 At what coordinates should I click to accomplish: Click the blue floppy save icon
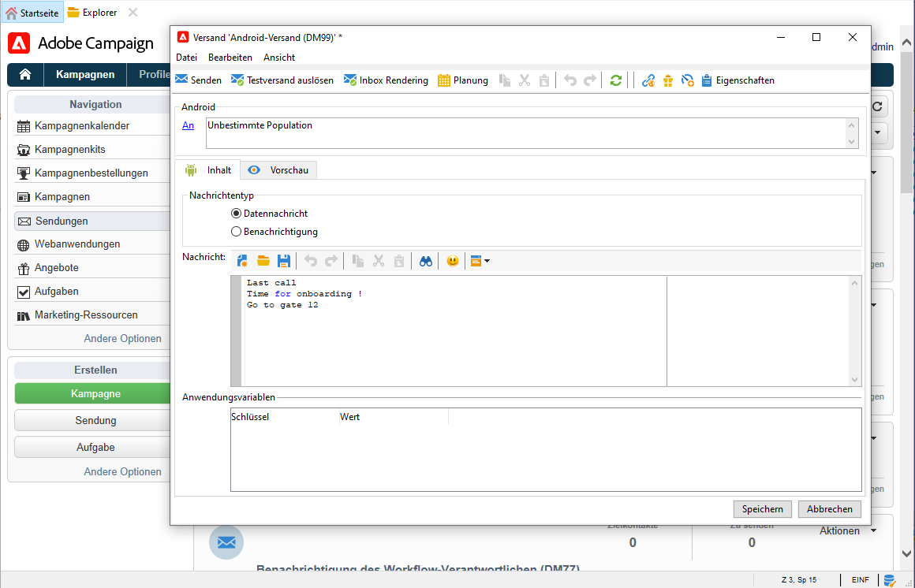(284, 261)
